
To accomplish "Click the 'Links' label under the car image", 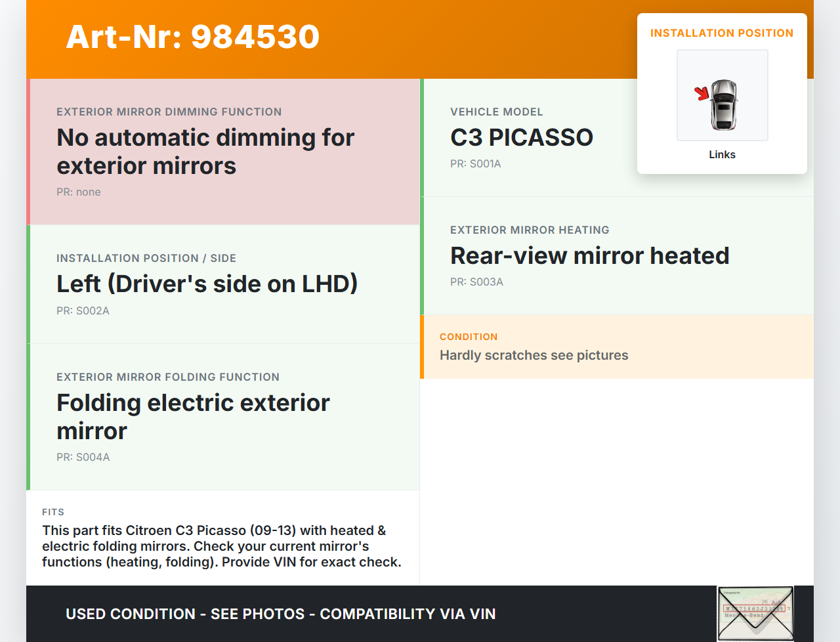I will coord(722,155).
